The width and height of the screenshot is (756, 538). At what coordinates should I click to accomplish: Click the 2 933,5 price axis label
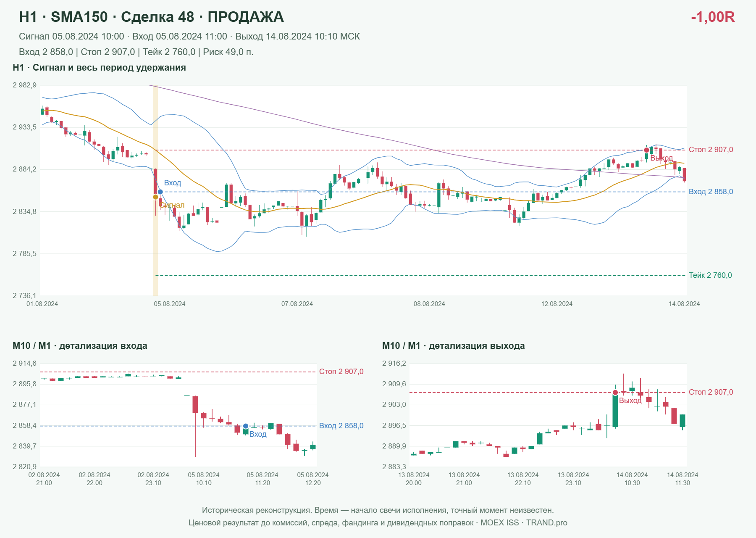click(x=24, y=127)
